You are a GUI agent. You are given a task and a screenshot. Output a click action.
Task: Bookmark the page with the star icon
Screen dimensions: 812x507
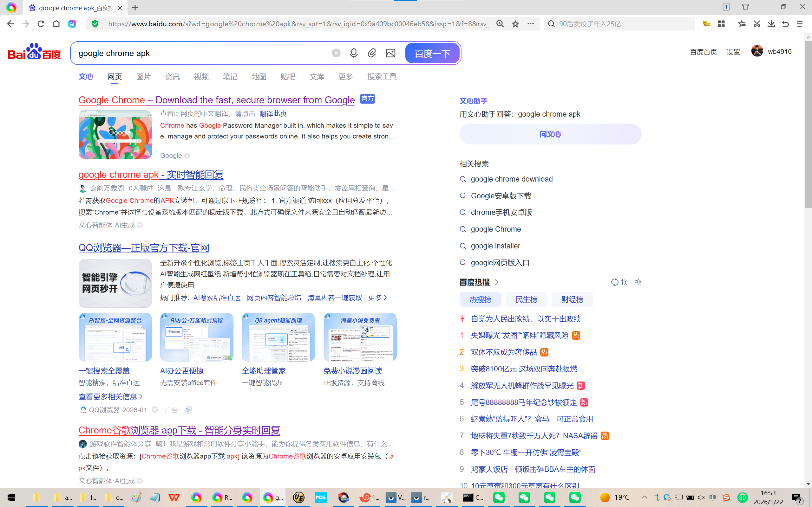pyautogui.click(x=515, y=24)
